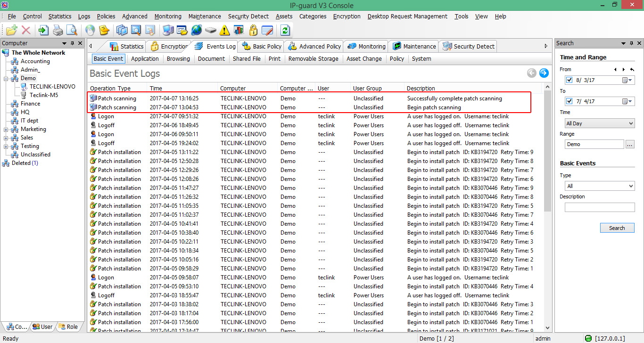Click the event log vertical scrollbar
The image size is (644, 343).
[547, 151]
